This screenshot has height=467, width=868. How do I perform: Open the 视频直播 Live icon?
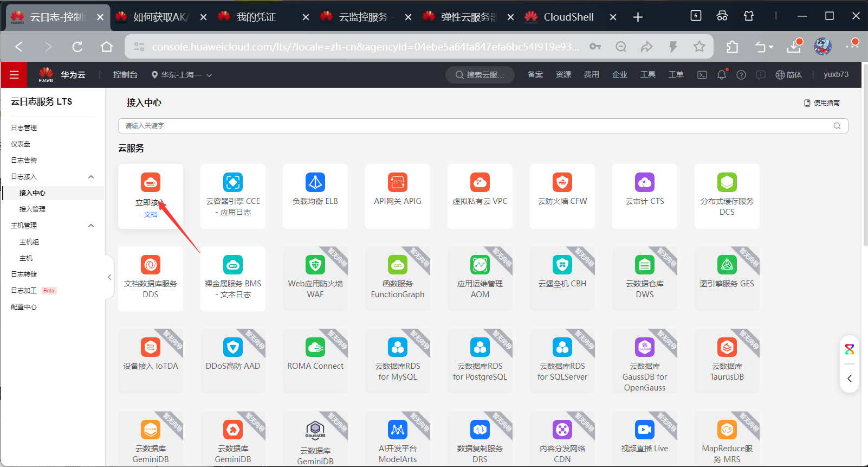pyautogui.click(x=645, y=430)
